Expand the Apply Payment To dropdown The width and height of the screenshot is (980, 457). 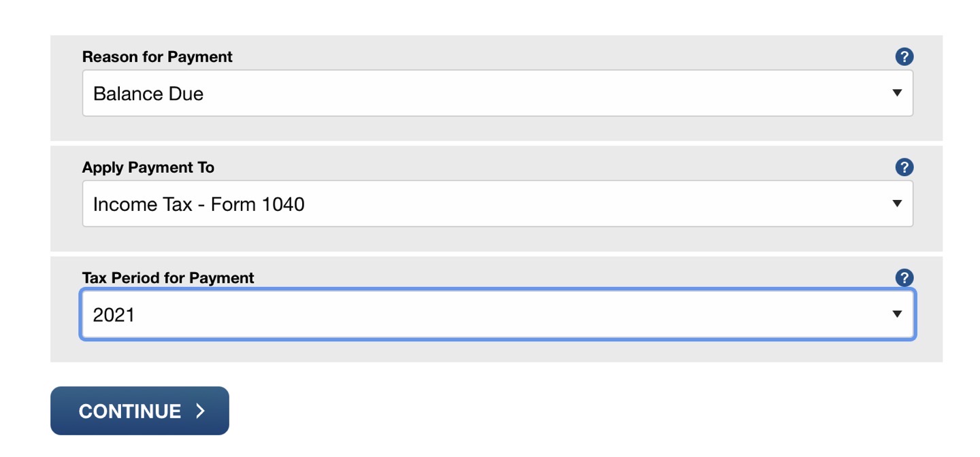tap(497, 203)
